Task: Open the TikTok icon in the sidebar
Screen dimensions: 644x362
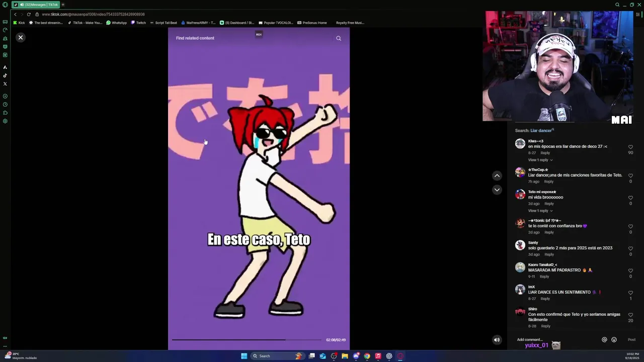Action: [5, 75]
